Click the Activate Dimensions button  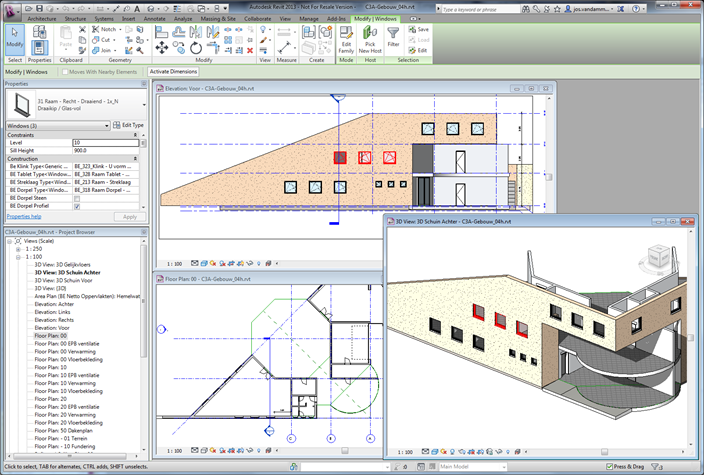(173, 71)
